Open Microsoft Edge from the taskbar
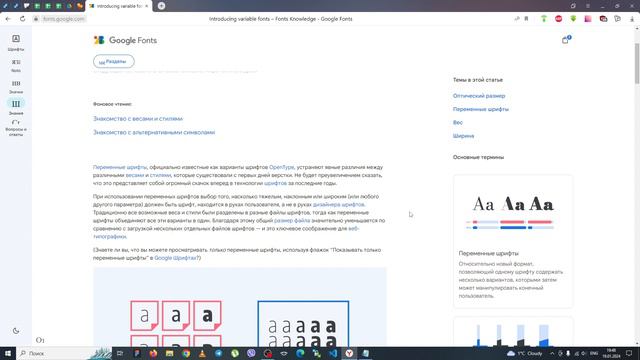The width and height of the screenshot is (640, 360). point(300,353)
